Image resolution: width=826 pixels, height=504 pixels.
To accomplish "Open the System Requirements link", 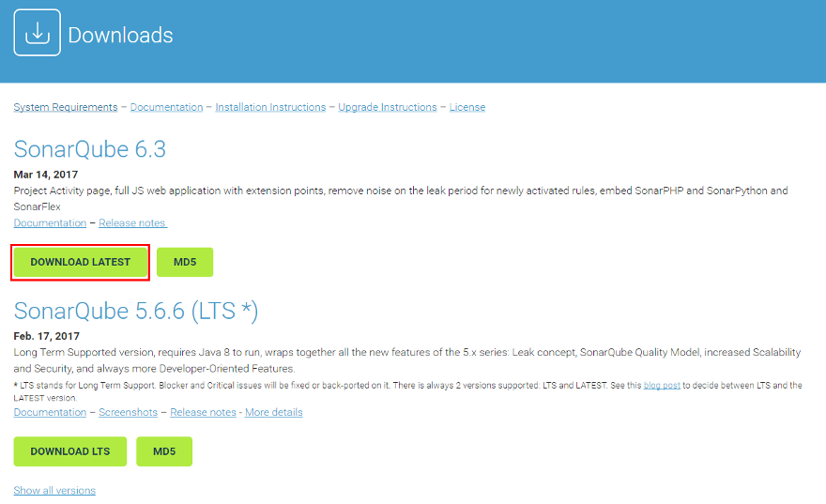I will point(66,107).
